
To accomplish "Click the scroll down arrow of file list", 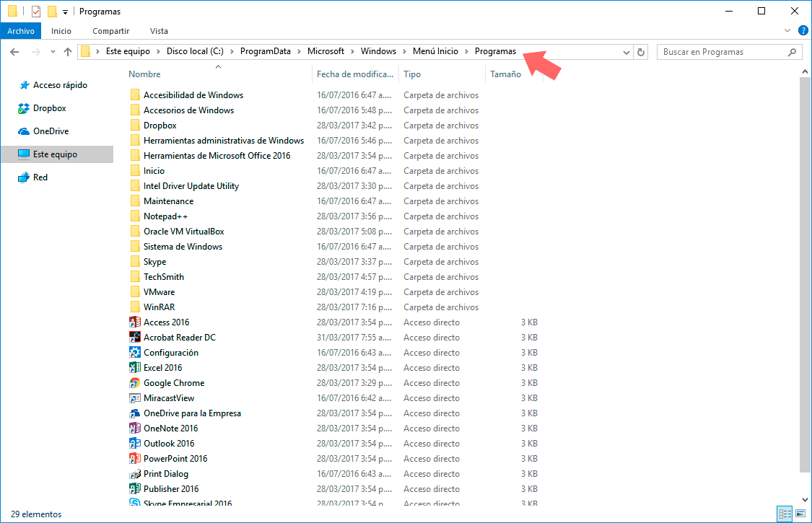I will 805,500.
